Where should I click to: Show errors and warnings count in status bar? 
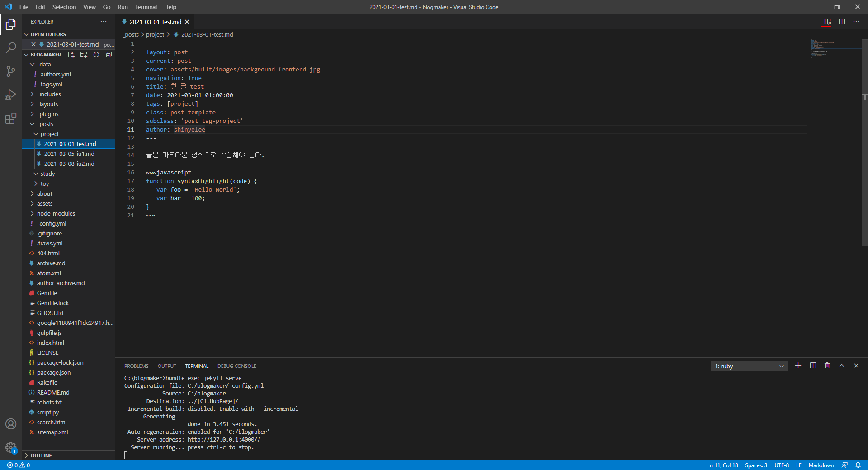(19, 465)
